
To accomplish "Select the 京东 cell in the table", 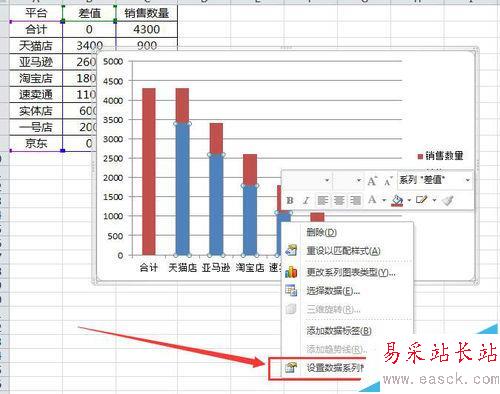I will coord(36,143).
